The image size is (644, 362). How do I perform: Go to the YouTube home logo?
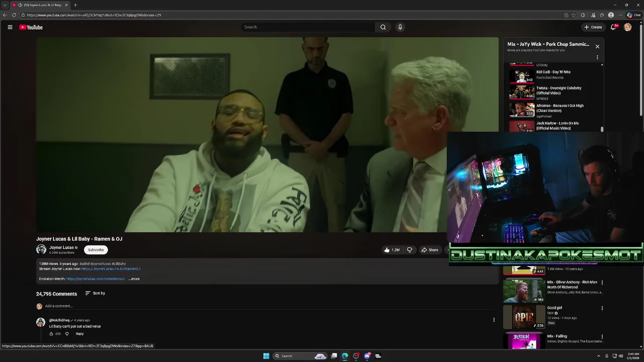(x=31, y=27)
